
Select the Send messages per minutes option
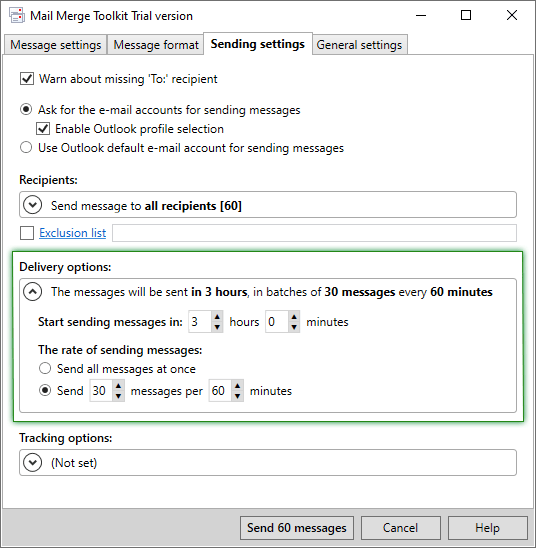tap(45, 390)
